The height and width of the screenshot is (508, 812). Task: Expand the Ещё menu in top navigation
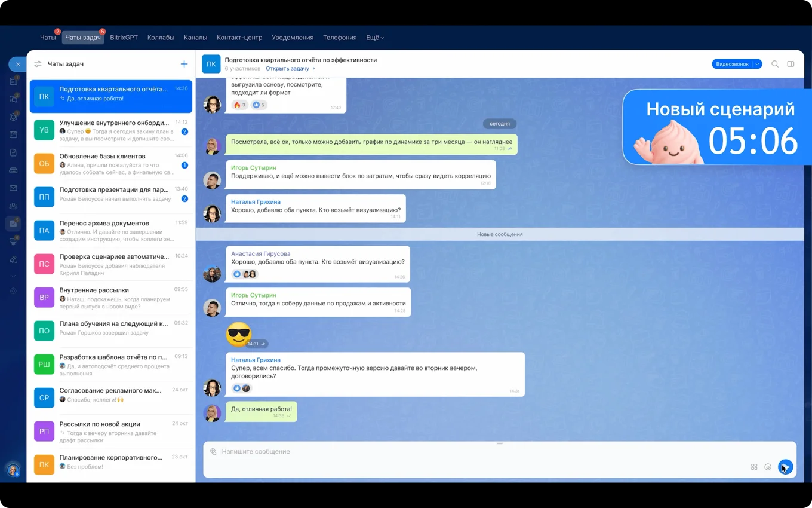(374, 38)
